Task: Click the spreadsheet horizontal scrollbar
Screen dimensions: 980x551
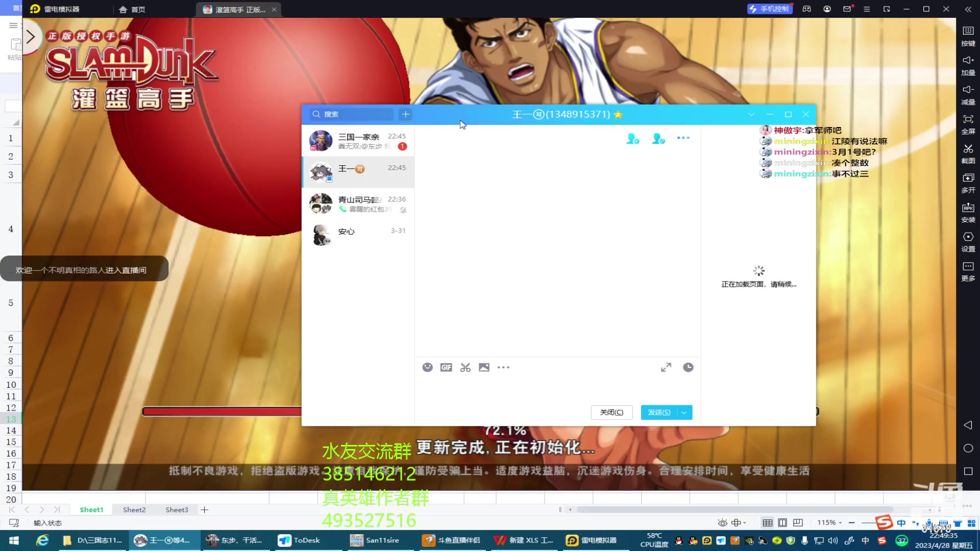Action: click(x=735, y=510)
